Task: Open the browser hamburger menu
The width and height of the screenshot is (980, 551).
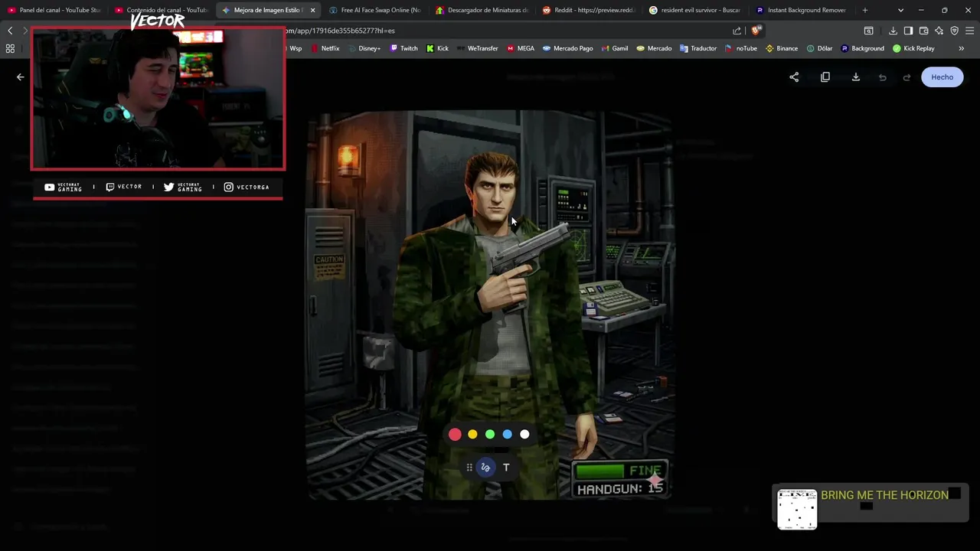Action: point(970,31)
